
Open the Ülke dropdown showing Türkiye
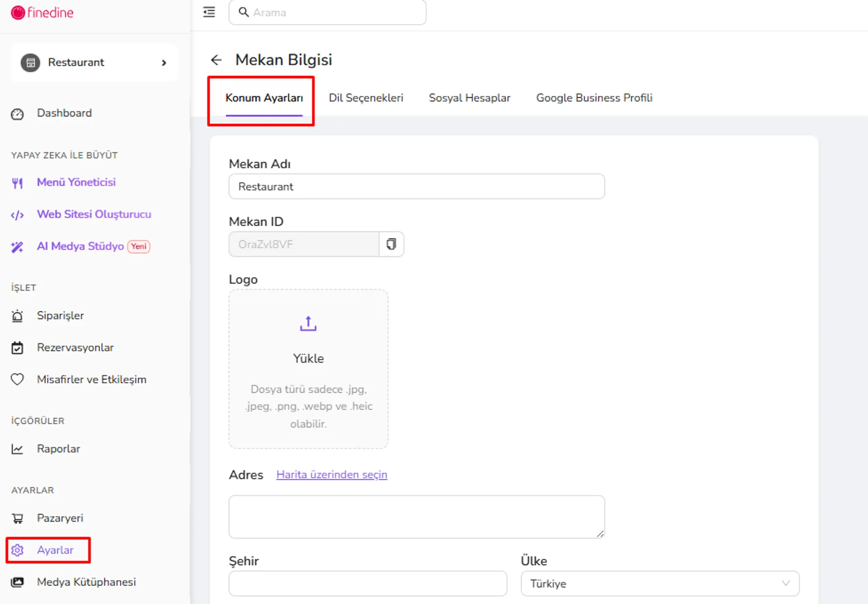[660, 583]
